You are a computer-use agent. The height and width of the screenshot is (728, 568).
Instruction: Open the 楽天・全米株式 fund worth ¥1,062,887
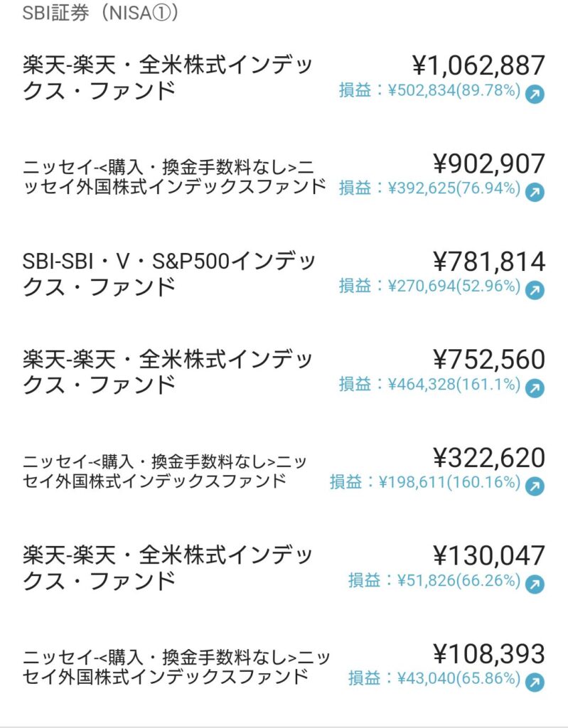pos(168,77)
